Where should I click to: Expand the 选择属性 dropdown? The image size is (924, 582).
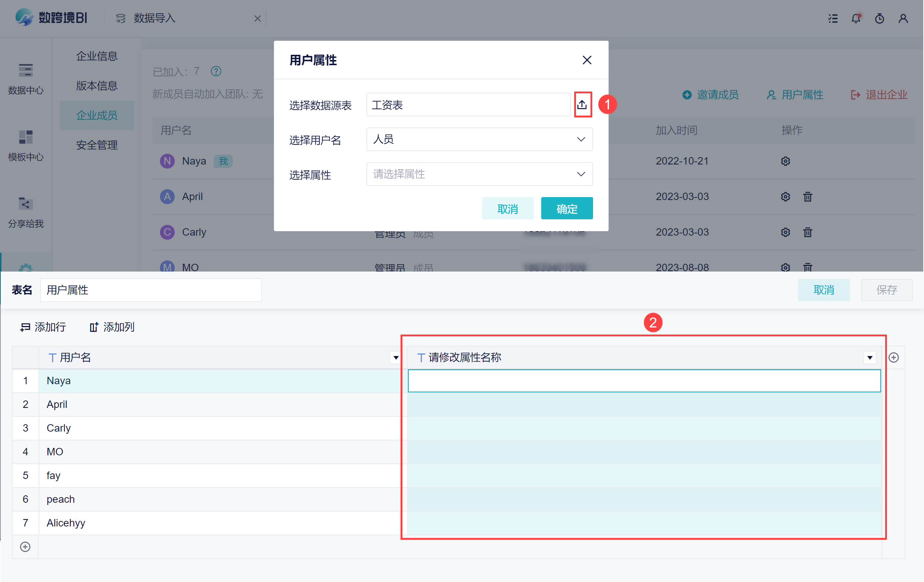pos(581,174)
